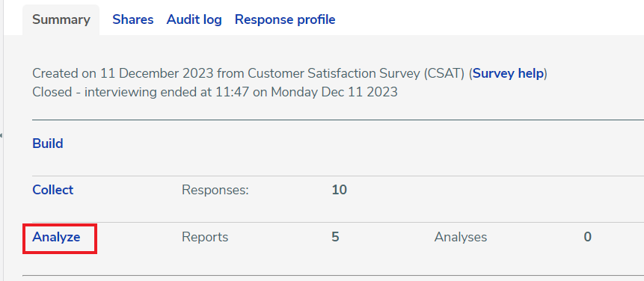Click the Customer Satisfaction Survey (CSAT) text
The image size is (644, 281).
(357, 73)
